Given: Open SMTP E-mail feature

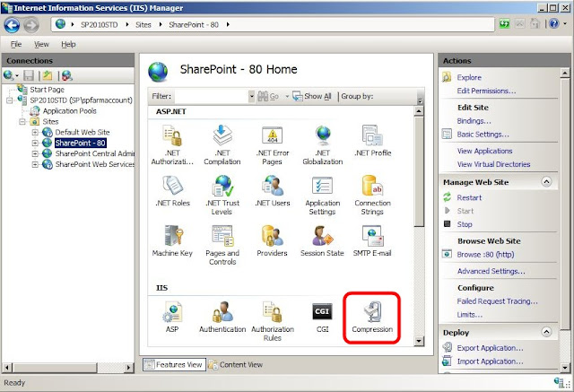Looking at the screenshot, I should point(373,241).
